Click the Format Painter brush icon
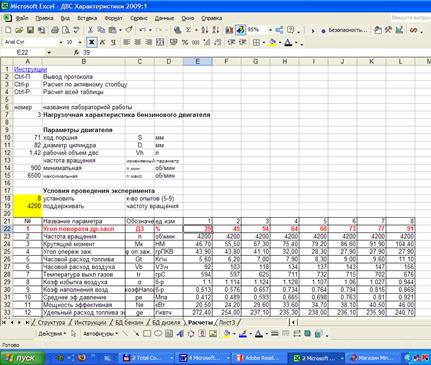Image resolution: width=431 pixels, height=365 pixels. tap(128, 30)
